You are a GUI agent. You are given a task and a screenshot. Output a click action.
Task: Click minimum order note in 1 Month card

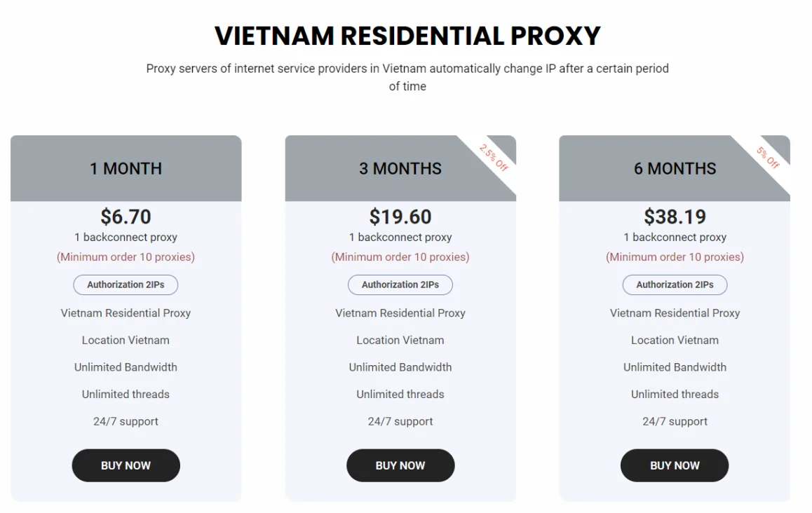coord(126,257)
